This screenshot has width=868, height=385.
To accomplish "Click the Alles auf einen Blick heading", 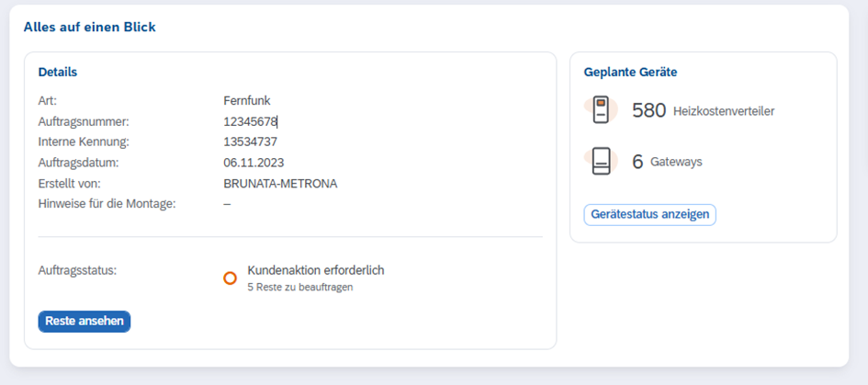I will tap(89, 27).
